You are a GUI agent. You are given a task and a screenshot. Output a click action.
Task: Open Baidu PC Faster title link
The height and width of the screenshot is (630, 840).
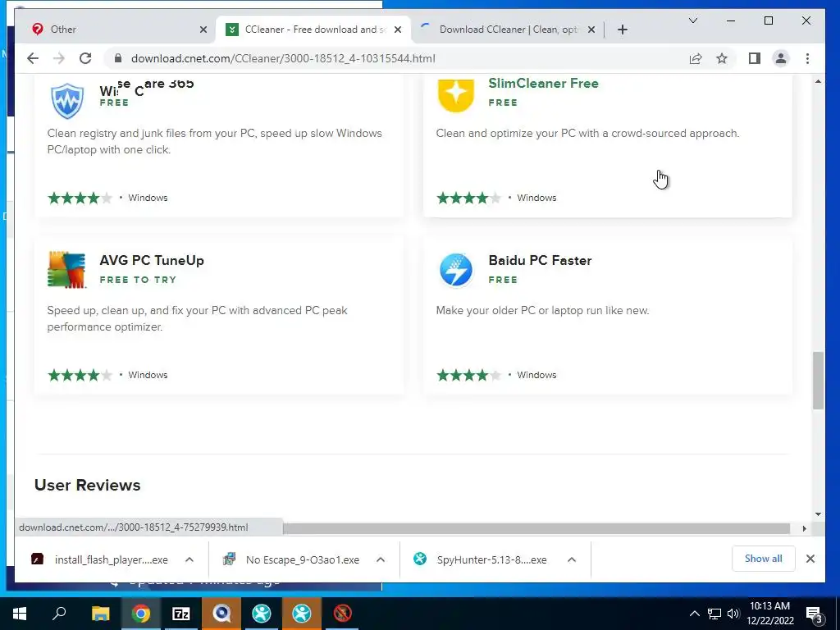pos(540,260)
